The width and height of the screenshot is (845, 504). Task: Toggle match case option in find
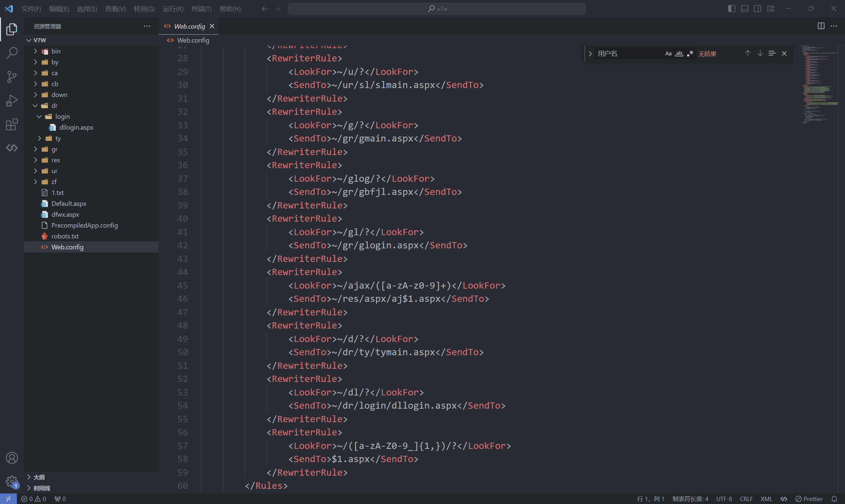(x=668, y=53)
